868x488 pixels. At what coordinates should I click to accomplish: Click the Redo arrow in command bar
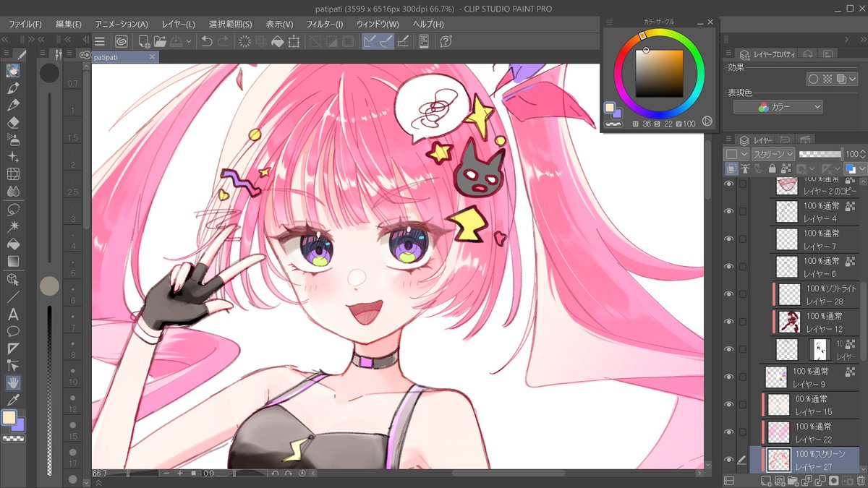224,41
